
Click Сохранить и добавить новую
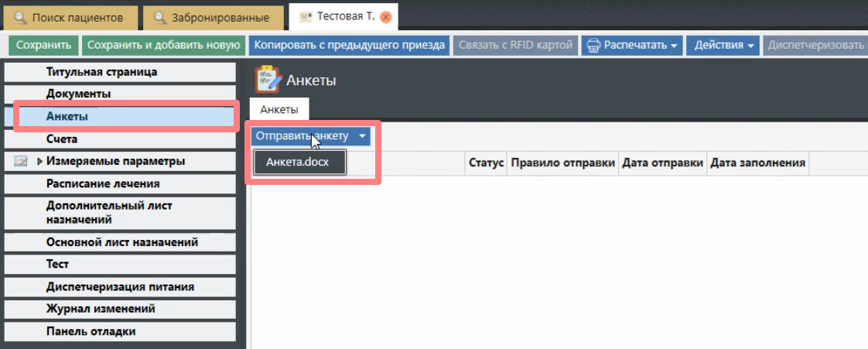click(163, 46)
